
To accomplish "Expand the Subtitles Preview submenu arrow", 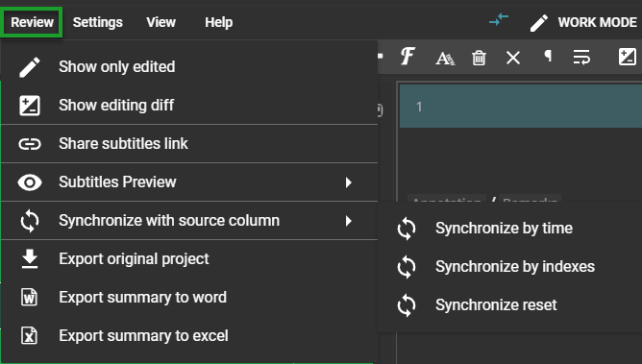I will click(x=349, y=182).
